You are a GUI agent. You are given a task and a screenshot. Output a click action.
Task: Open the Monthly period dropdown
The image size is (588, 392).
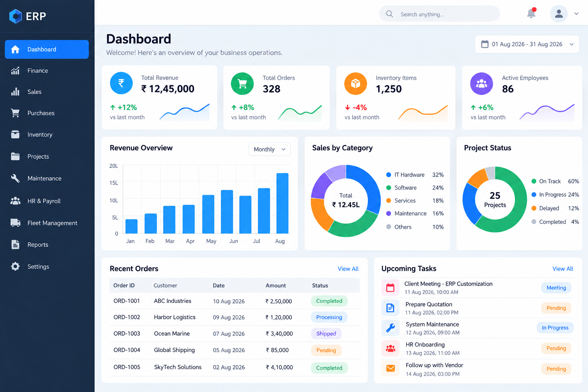point(269,149)
